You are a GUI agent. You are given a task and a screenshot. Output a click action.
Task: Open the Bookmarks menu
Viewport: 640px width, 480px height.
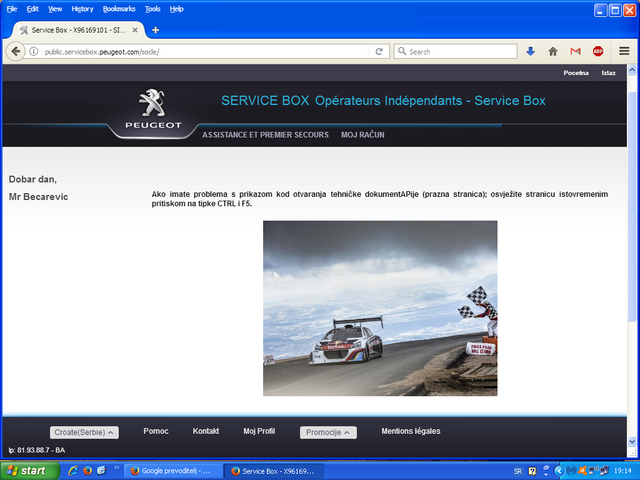point(119,9)
